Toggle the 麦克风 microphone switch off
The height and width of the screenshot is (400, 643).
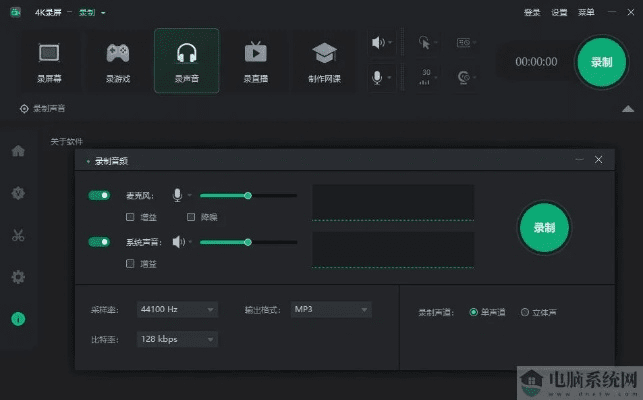click(99, 196)
